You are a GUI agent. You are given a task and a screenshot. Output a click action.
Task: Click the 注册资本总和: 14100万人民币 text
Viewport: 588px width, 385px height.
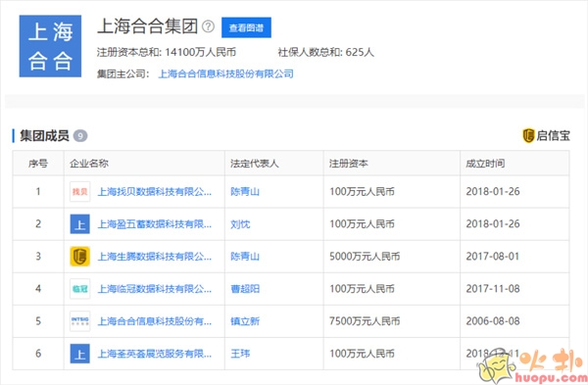click(167, 52)
